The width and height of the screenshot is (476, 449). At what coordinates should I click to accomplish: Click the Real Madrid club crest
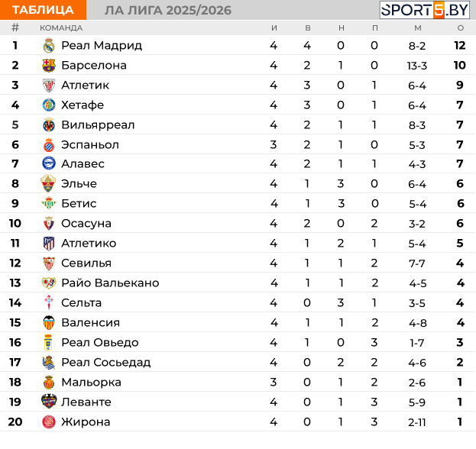49,46
